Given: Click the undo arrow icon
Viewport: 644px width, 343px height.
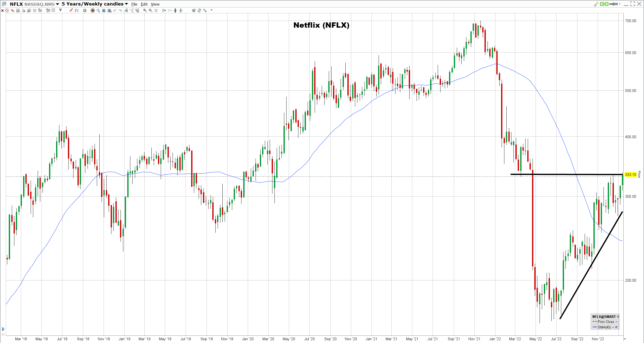Looking at the screenshot, I should [x=115, y=10].
